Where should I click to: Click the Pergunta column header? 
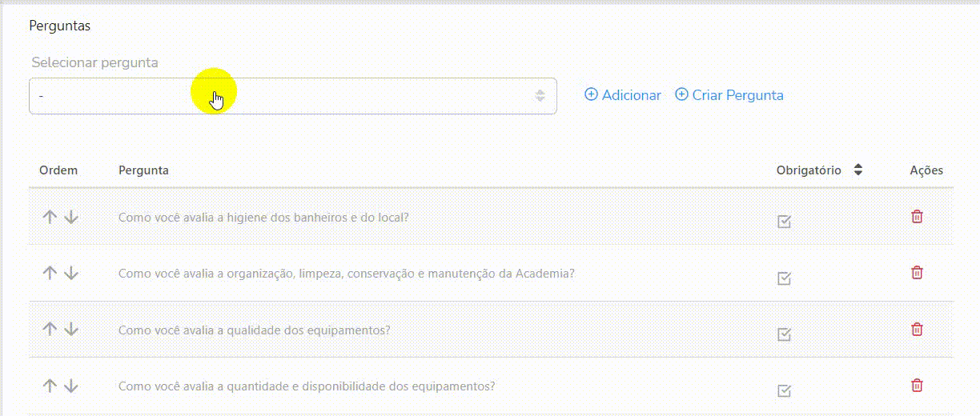143,170
